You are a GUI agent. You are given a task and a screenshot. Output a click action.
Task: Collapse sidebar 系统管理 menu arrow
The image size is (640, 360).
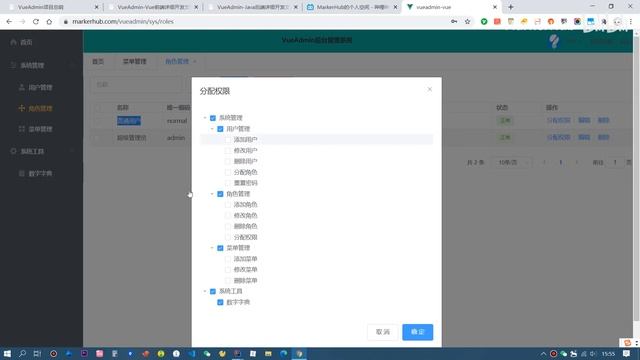click(72, 65)
